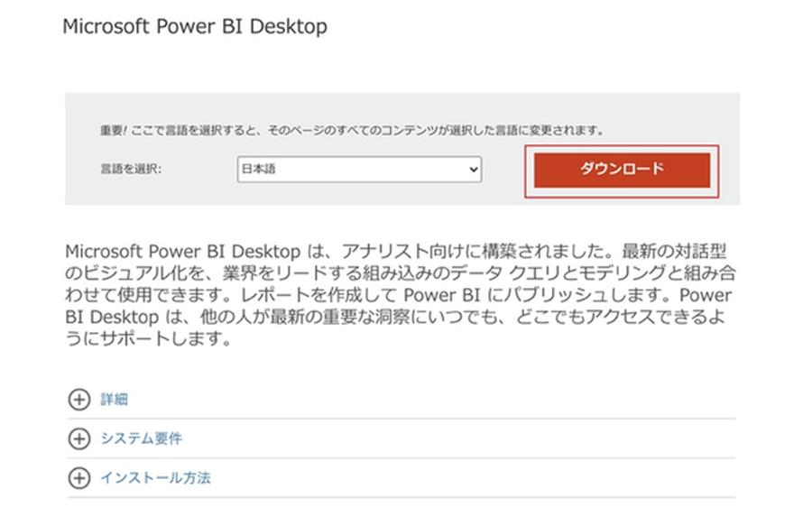The image size is (812, 526).
Task: Open the 日本語 language dropdown
Action: coord(359,170)
